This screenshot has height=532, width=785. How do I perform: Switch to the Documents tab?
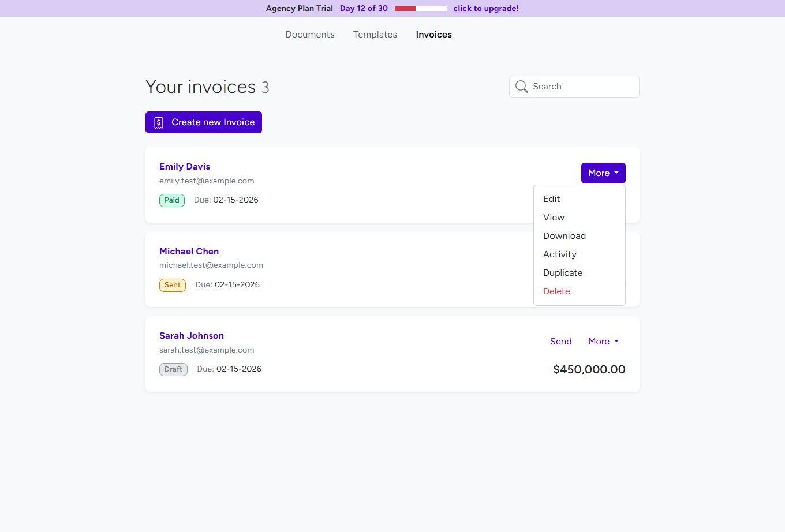310,35
